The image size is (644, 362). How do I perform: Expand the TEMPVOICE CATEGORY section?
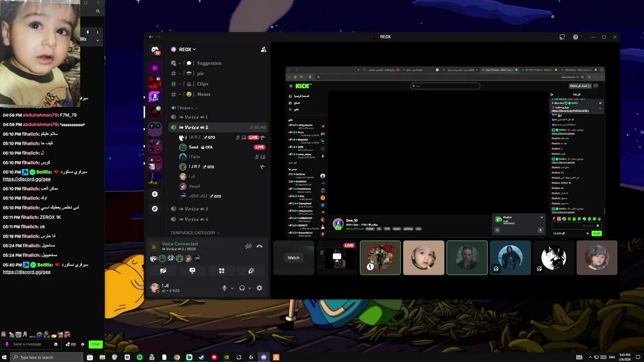(195, 233)
